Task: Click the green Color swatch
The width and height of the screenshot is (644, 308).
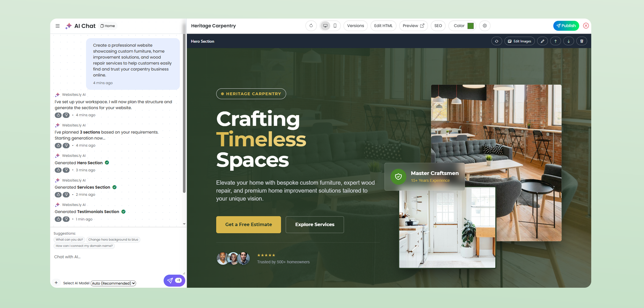Action: 470,26
